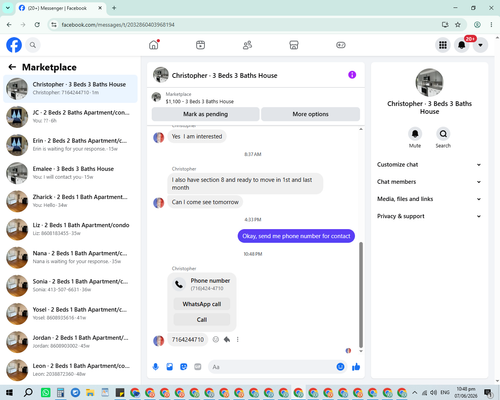Viewport: 500px width, 400px height.
Task: Open sticker picker icon
Action: click(184, 367)
